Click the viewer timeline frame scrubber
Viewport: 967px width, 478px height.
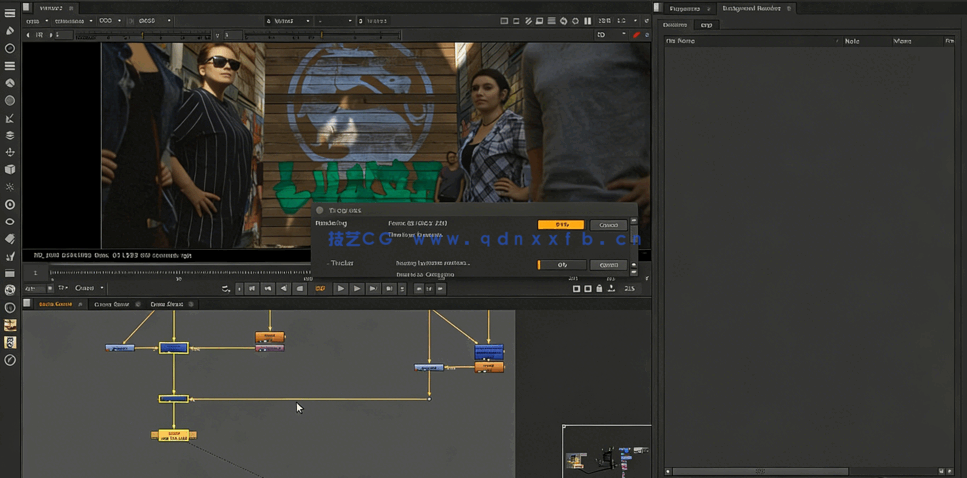(180, 272)
